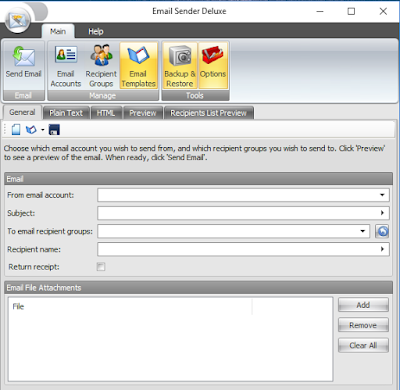Expand To email recipient groups dropdown
Viewport: 400px width, 390px height.
362,231
